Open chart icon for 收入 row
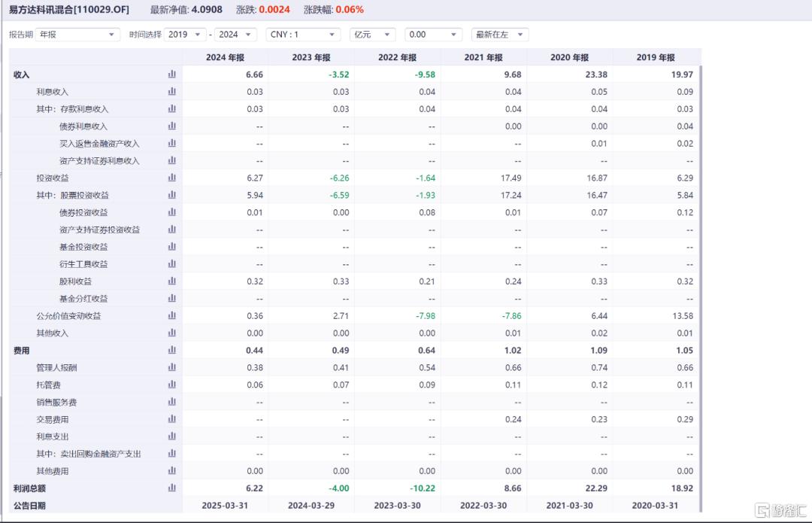 click(x=172, y=74)
